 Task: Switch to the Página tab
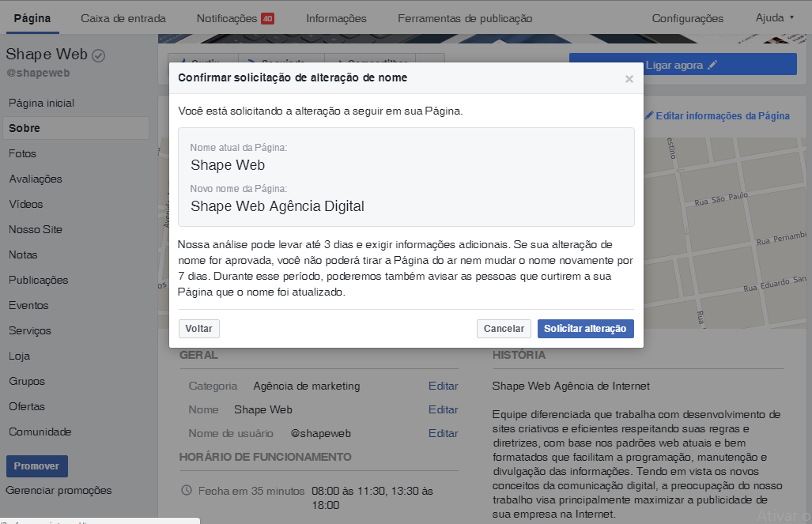pos(32,18)
